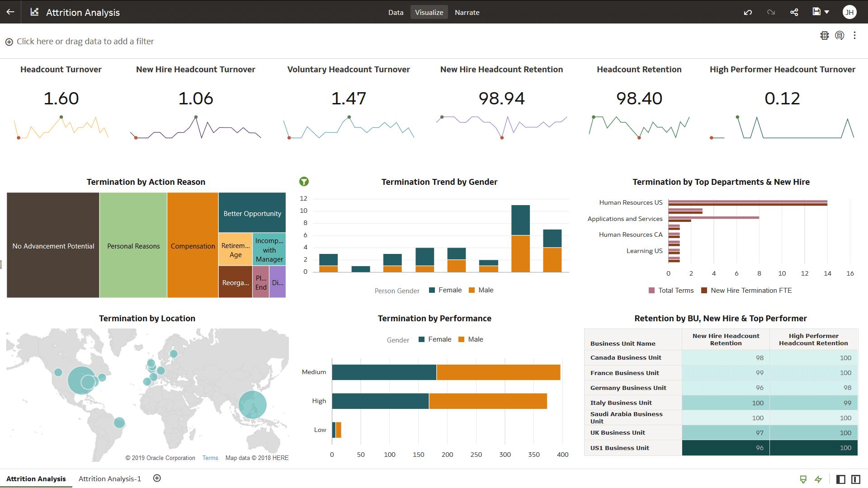Switch to the Narrate tab
This screenshot has height=488, width=868.
click(x=467, y=12)
